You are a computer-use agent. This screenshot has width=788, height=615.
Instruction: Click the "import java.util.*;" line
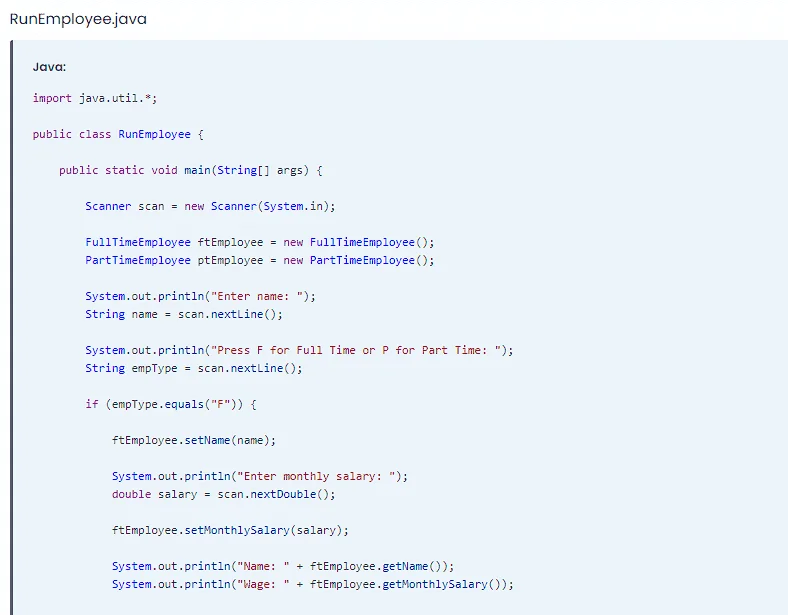95,98
